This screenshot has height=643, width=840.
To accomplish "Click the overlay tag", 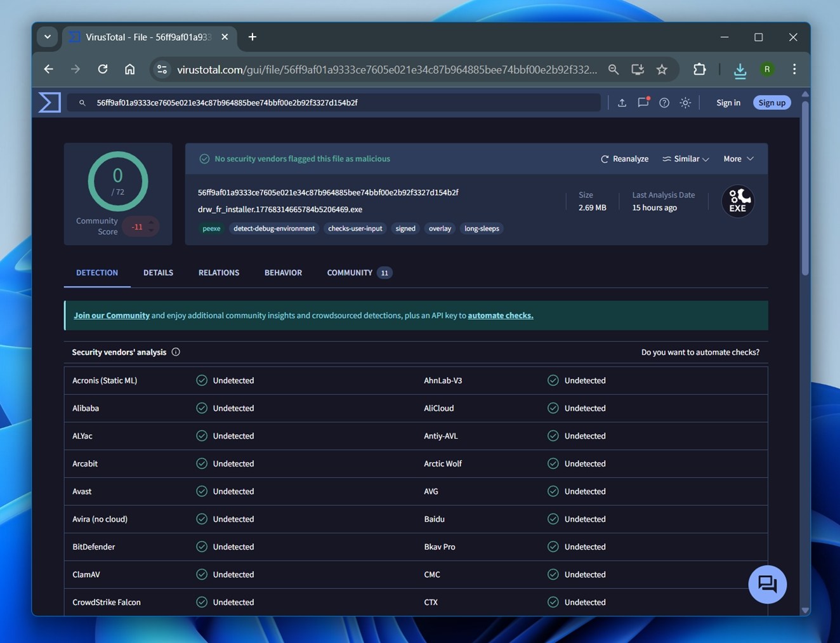I will (440, 229).
